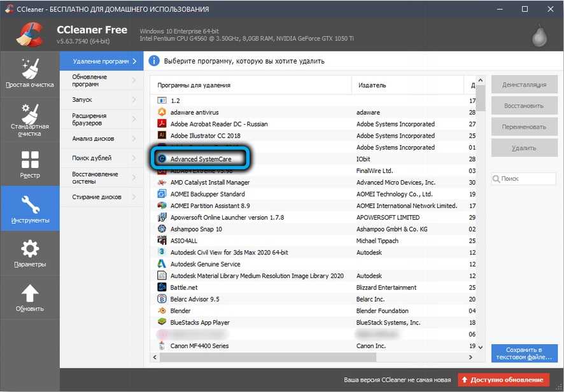Select the Инструменты wrench icon
The height and width of the screenshot is (392, 564).
point(30,204)
